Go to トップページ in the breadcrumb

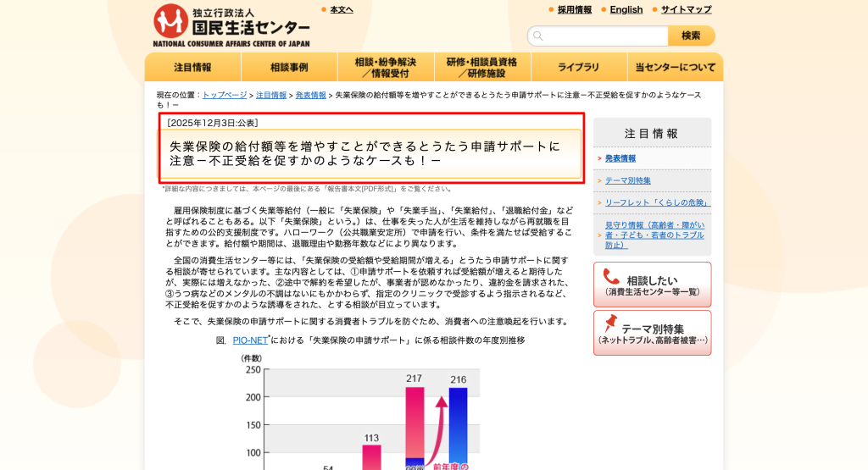pyautogui.click(x=225, y=95)
